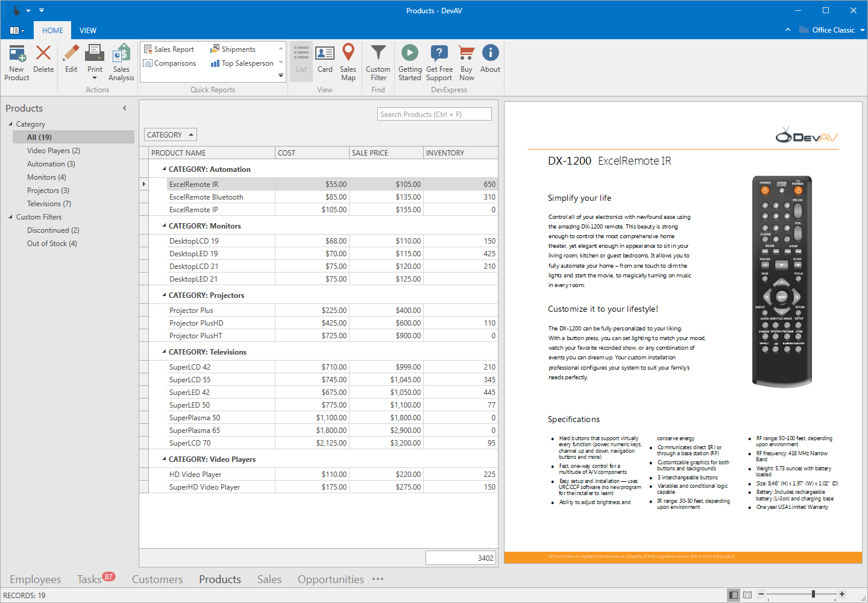Select the Televisions (7) category filter
This screenshot has width=868, height=603.
[x=49, y=204]
